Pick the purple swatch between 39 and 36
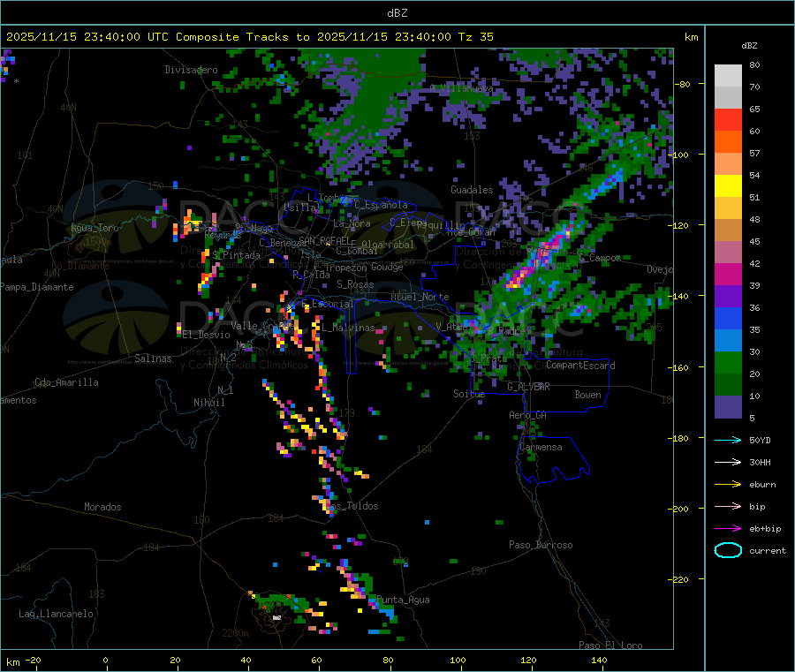Viewport: 795px width, 672px height. [x=728, y=297]
